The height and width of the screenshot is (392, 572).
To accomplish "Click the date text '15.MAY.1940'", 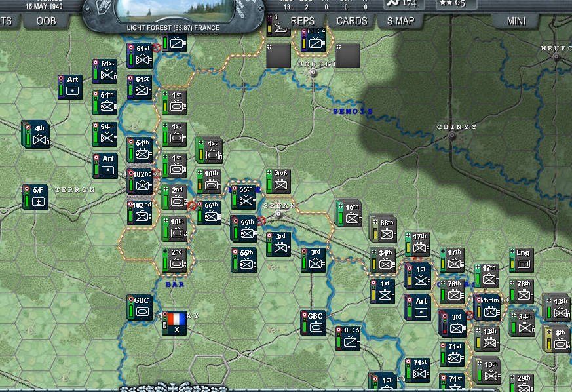I will click(x=44, y=7).
